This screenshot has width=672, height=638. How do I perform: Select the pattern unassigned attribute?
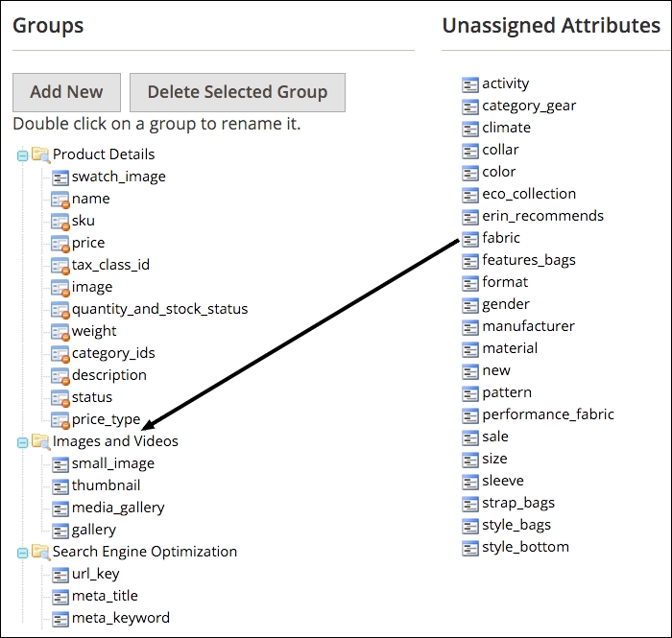pyautogui.click(x=507, y=393)
